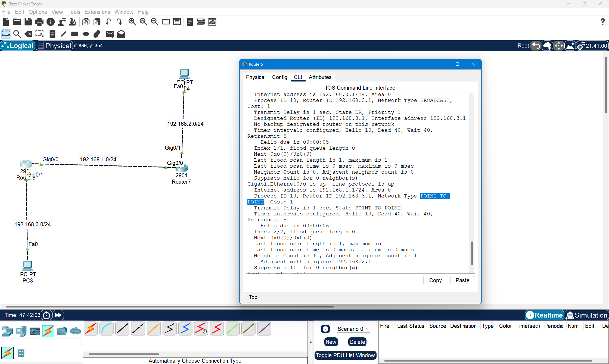The height and width of the screenshot is (364, 609).
Task: Click the Paste button in CLI
Action: (x=462, y=280)
